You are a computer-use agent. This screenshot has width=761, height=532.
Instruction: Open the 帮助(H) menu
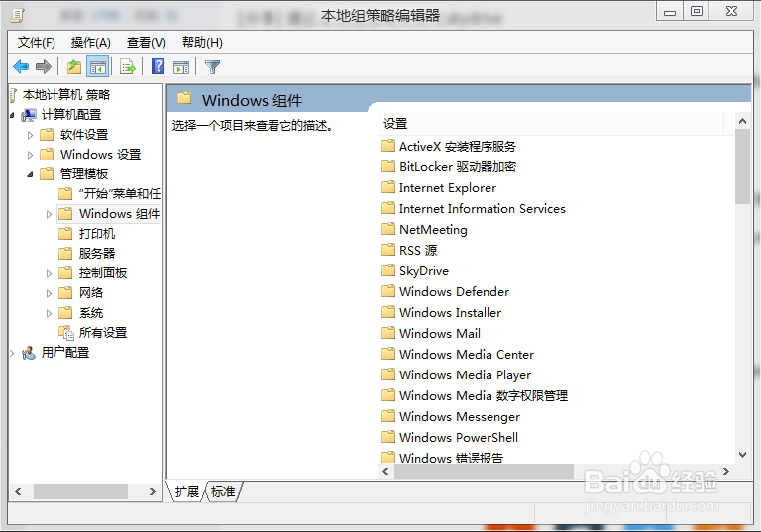point(202,43)
